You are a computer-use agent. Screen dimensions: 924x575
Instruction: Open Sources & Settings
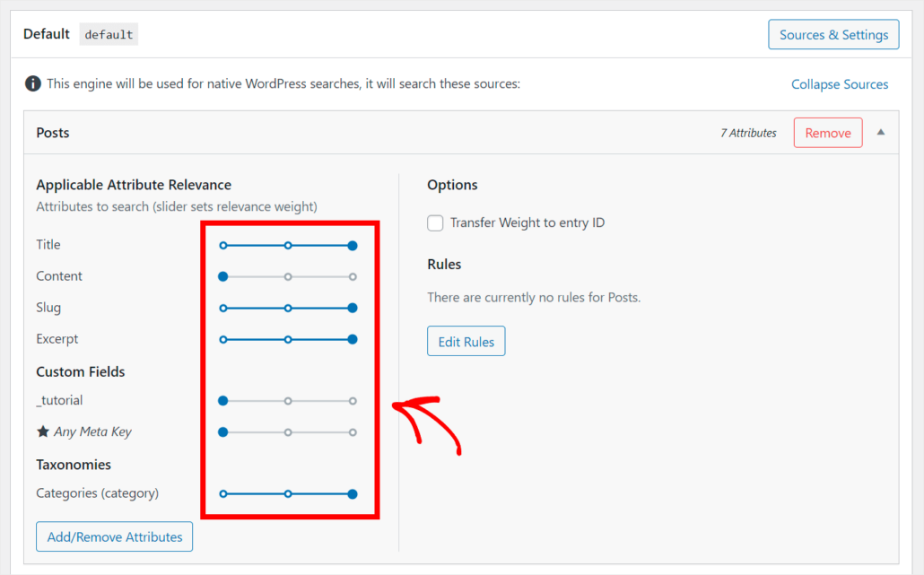click(x=832, y=34)
